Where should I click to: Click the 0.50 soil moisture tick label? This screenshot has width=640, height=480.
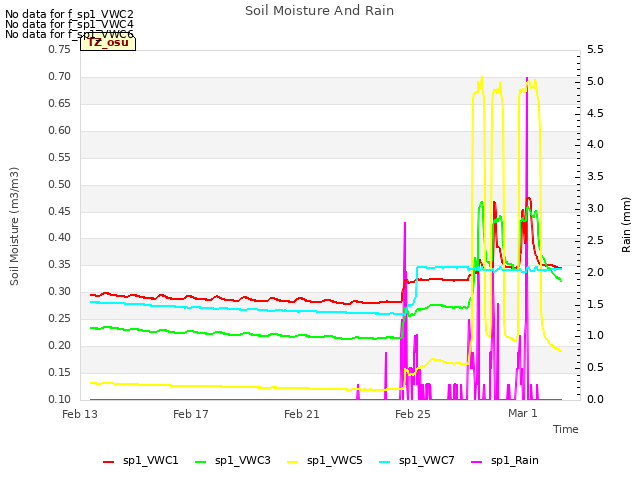[x=60, y=184]
